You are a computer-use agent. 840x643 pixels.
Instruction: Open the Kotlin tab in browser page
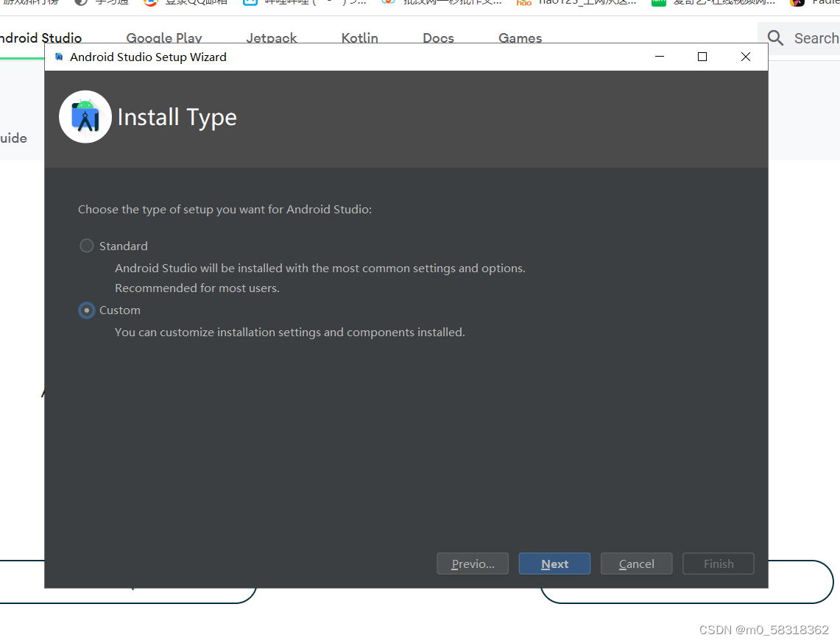(x=359, y=38)
